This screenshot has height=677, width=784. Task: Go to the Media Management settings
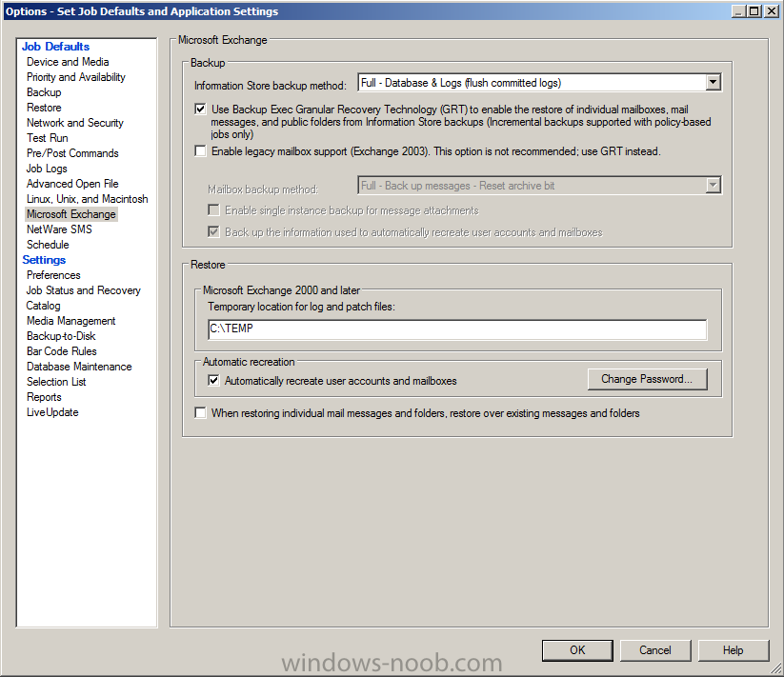point(71,321)
